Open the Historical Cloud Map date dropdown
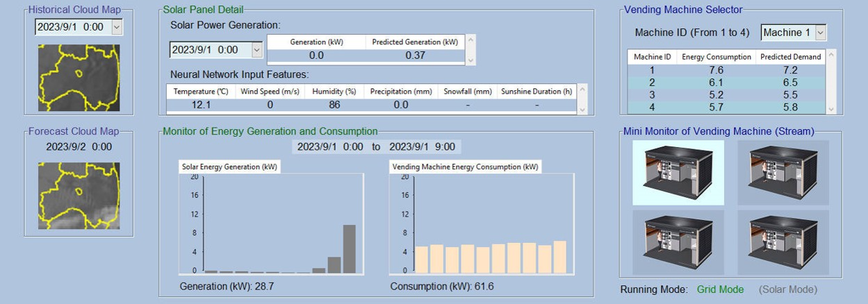Viewport: 868px width, 304px height. pyautogui.click(x=116, y=26)
